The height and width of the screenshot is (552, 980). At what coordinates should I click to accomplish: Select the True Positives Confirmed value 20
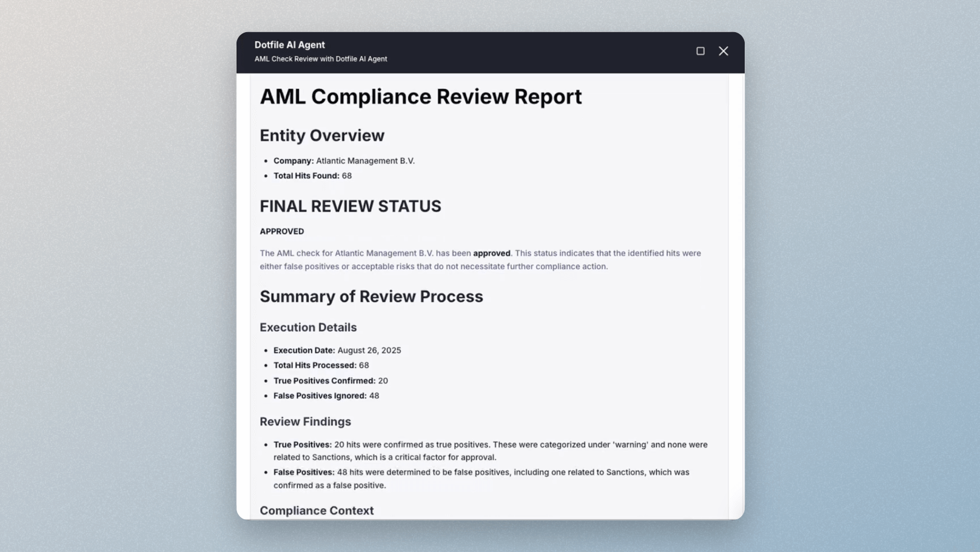(x=382, y=380)
